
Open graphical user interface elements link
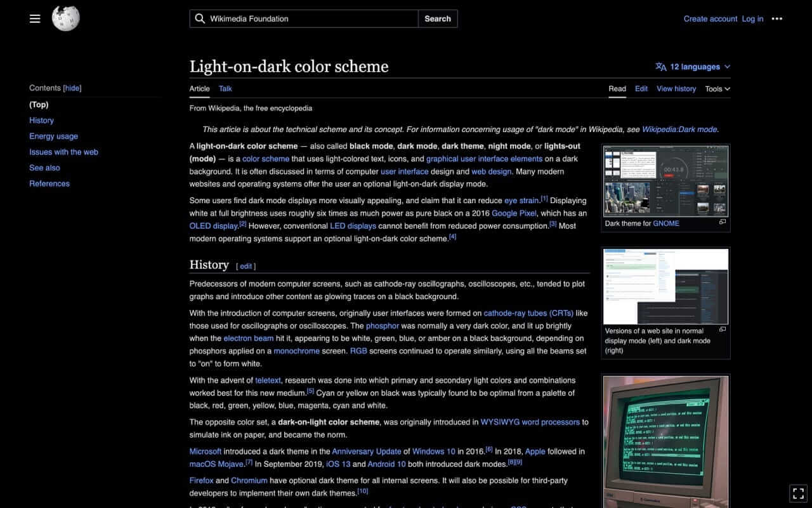pos(484,159)
